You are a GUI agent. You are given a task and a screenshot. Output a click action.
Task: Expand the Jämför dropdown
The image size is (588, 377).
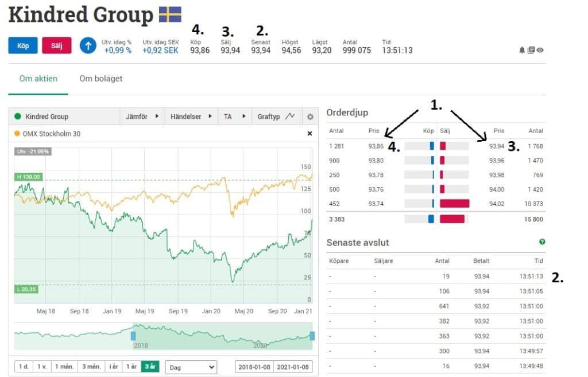pos(142,116)
